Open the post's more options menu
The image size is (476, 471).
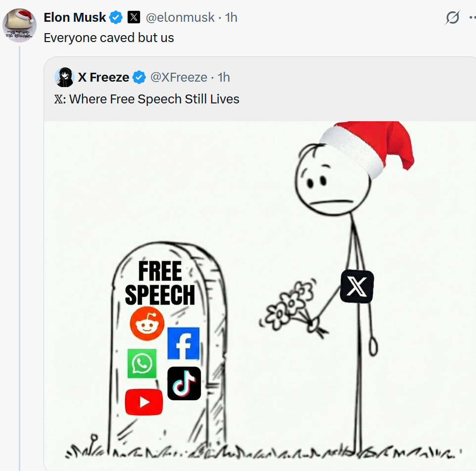tap(471, 18)
